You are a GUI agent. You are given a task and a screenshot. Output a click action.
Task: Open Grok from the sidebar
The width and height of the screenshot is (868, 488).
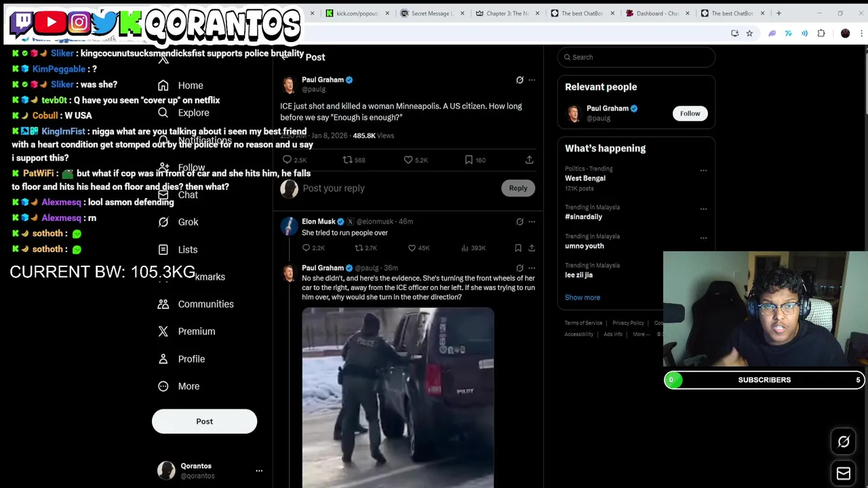coord(178,222)
